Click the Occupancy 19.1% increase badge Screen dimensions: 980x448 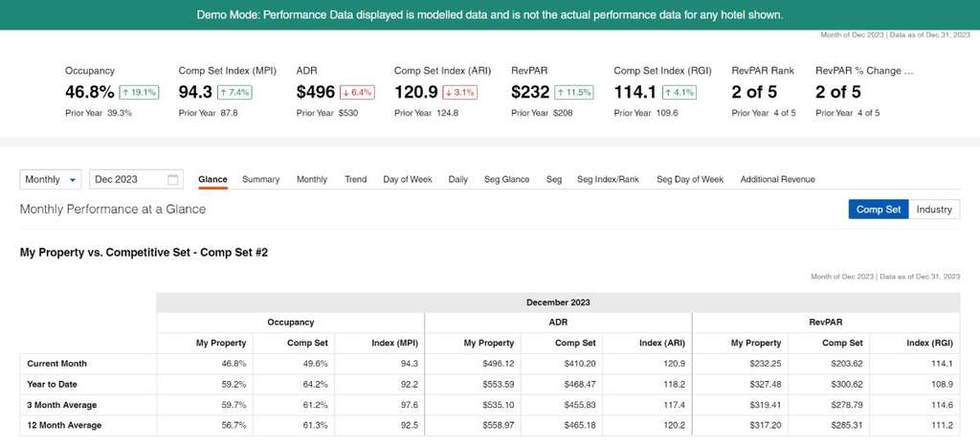tap(140, 93)
